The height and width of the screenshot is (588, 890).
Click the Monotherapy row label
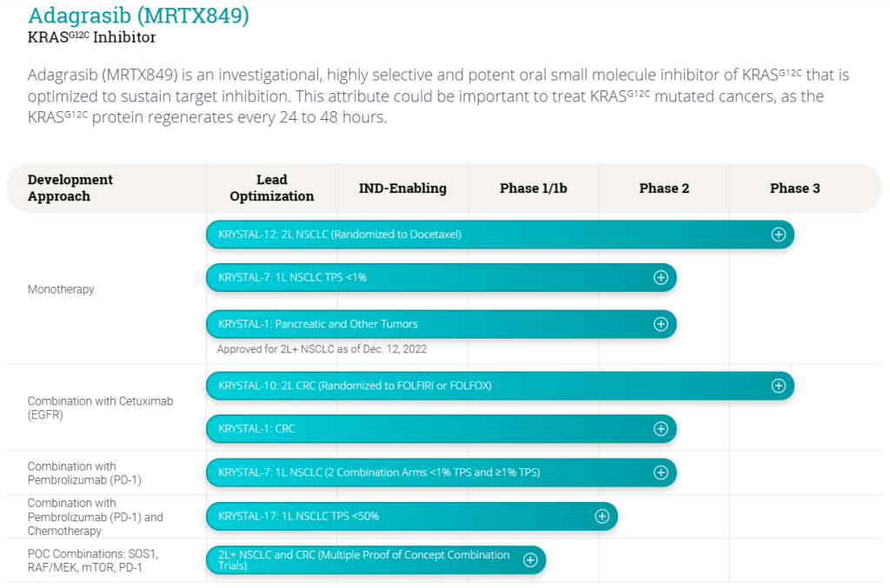[61, 289]
